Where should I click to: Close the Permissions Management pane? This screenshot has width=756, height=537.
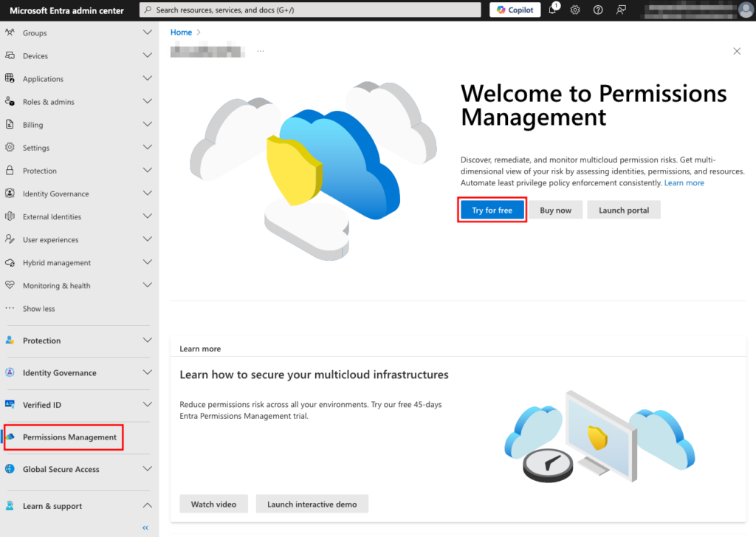[x=737, y=51]
